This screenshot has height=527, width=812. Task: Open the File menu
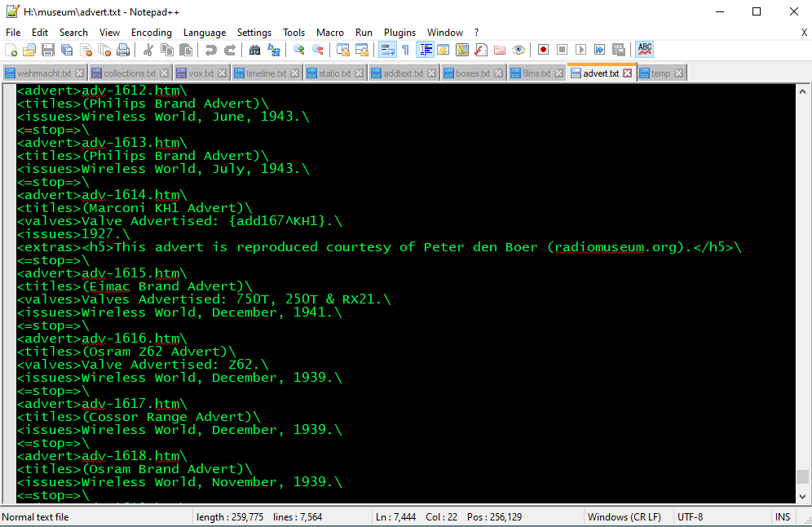13,33
